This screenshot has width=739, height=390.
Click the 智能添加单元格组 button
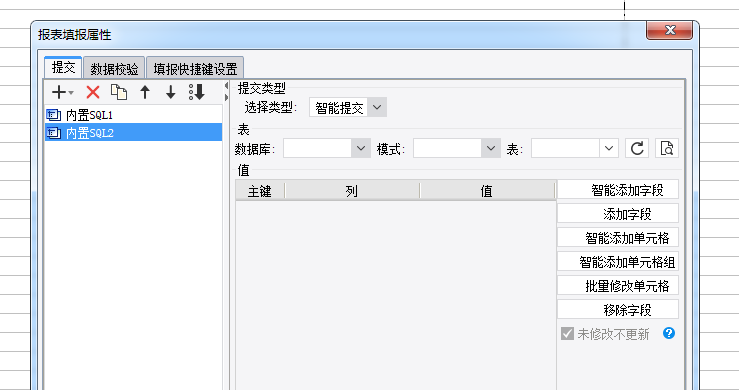click(x=618, y=262)
